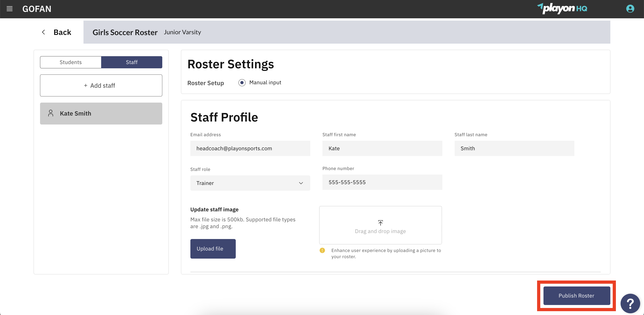644x315 pixels.
Task: Click the warning icon next to the picture tip
Action: click(x=322, y=251)
